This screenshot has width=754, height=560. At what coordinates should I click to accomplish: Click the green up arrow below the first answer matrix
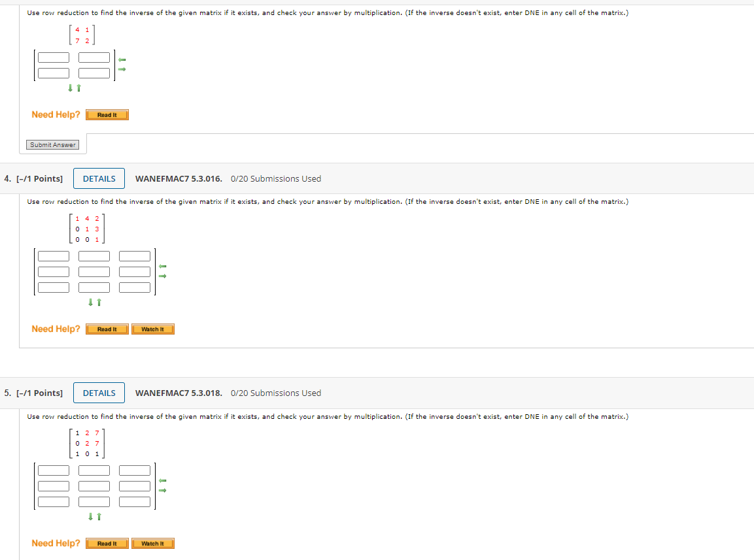click(x=77, y=88)
